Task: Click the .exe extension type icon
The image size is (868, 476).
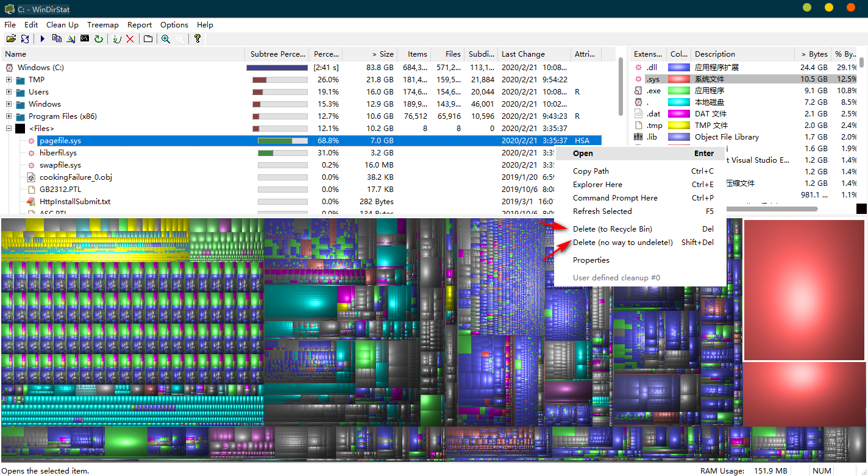Action: pyautogui.click(x=639, y=91)
